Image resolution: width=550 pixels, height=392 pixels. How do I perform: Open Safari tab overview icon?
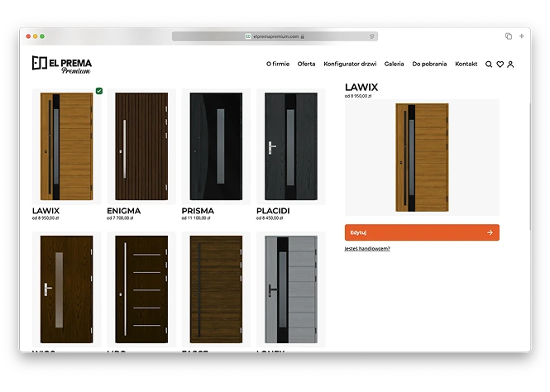coord(509,36)
